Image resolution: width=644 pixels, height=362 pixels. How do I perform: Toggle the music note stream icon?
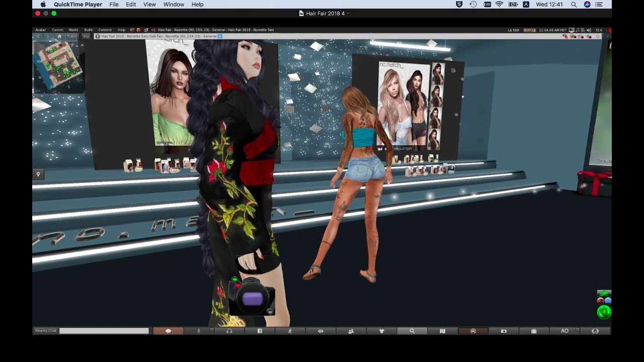click(577, 30)
